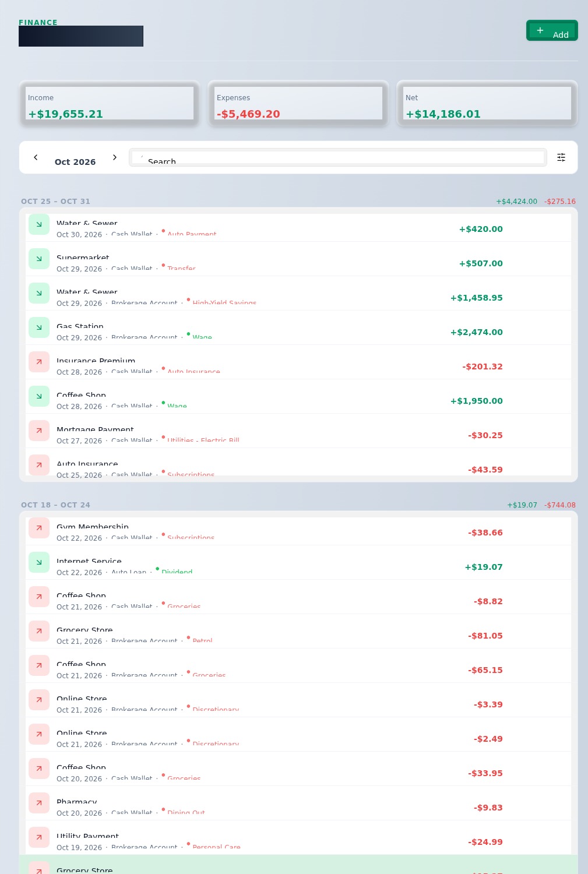Screen dimensions: 588x874
Task: Click the weekly expense total -$744.08
Action: pyautogui.click(x=560, y=505)
